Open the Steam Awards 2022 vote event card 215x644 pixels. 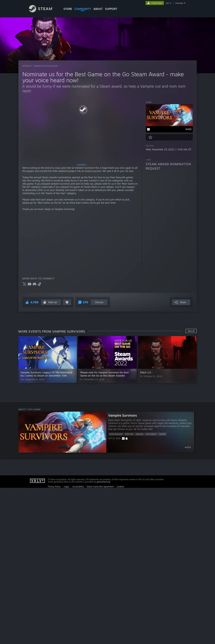[107, 359]
